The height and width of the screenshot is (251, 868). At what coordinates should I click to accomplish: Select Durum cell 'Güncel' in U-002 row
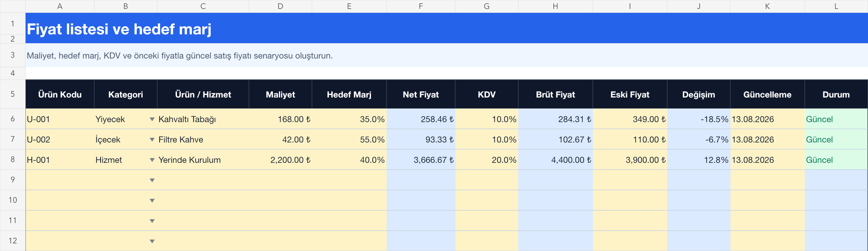[x=836, y=139]
